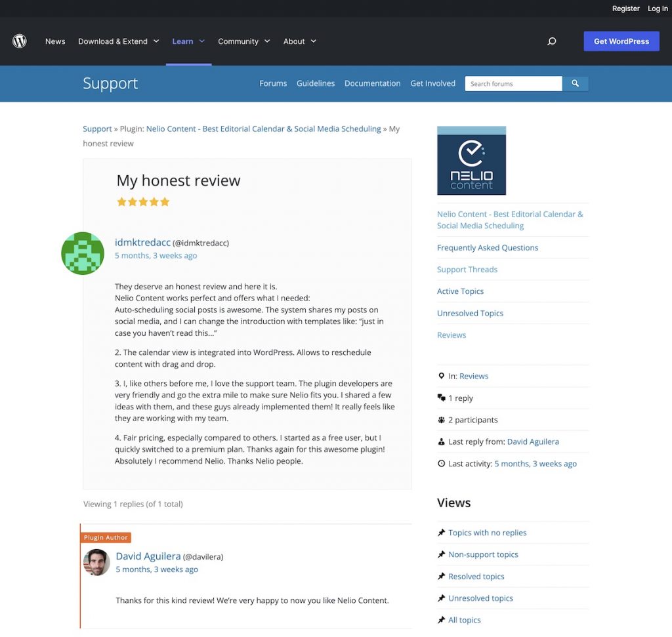Focus the Search forums input field

513,83
